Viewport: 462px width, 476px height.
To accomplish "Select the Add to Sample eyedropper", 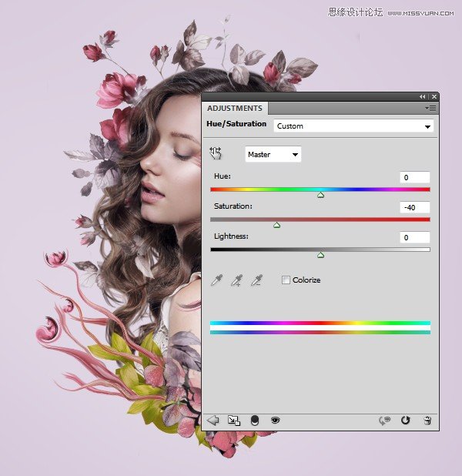I will [237, 280].
